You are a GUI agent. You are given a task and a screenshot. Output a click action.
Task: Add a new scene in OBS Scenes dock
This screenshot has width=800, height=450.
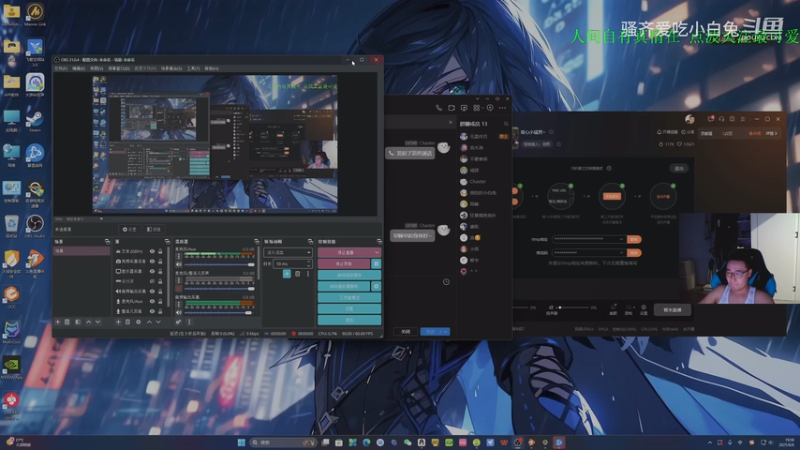point(58,322)
